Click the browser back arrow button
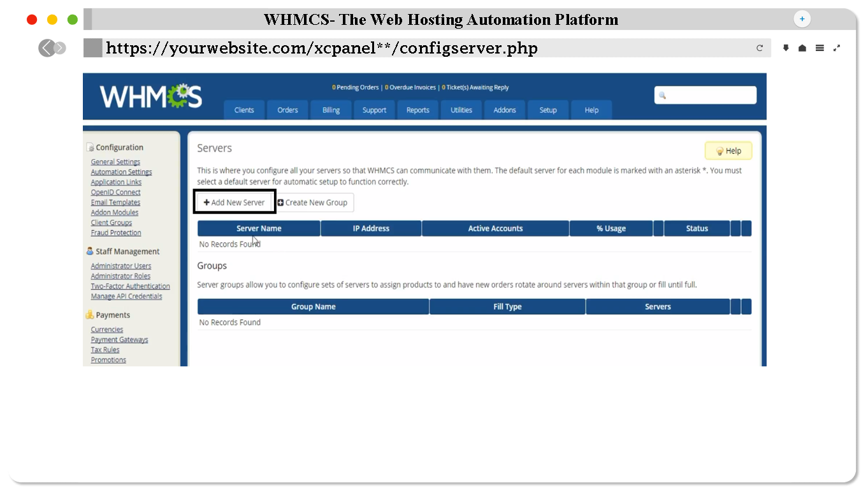 tap(46, 48)
